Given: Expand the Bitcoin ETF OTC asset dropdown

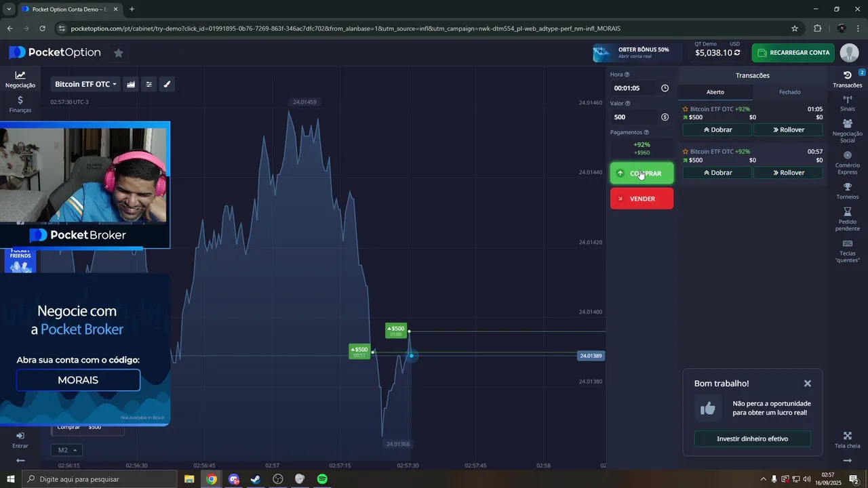Looking at the screenshot, I should point(85,84).
